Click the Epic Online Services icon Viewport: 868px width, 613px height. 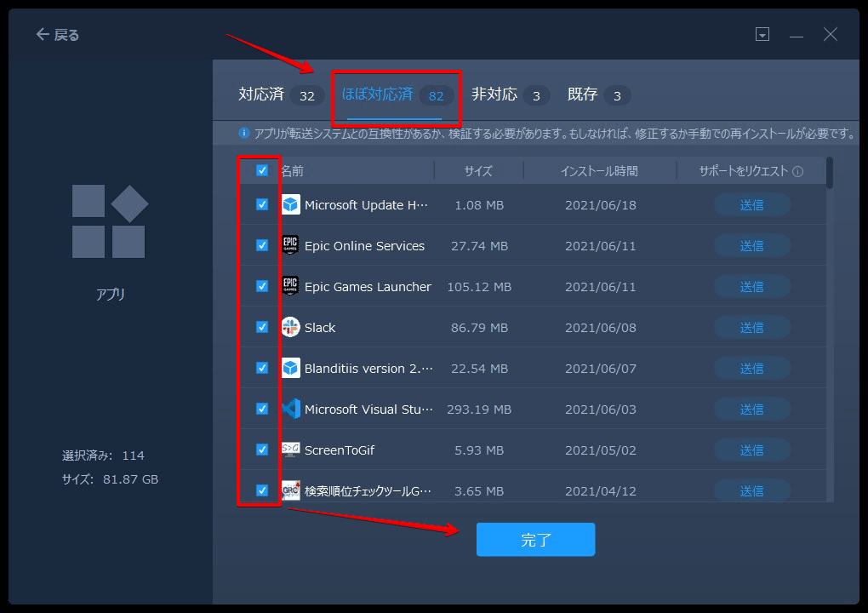291,245
